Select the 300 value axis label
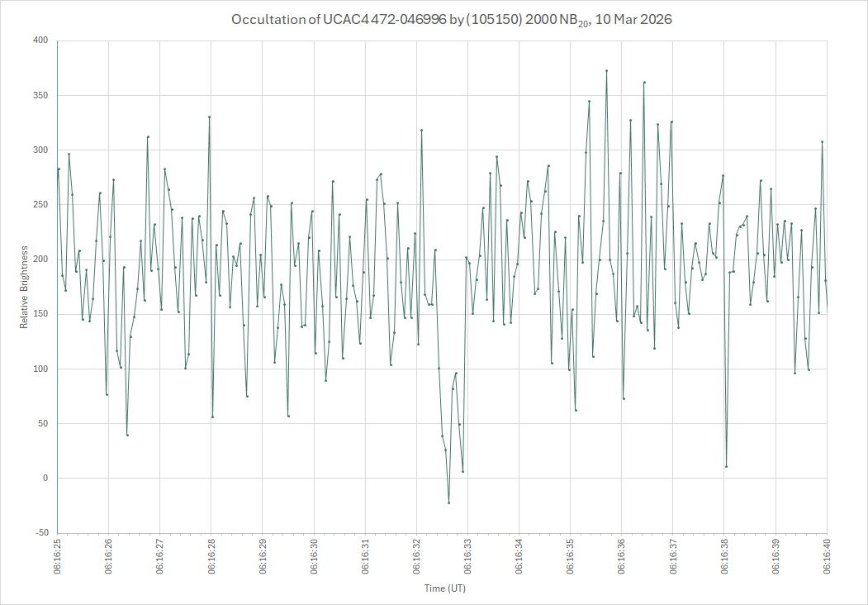868x605 pixels. tap(40, 150)
